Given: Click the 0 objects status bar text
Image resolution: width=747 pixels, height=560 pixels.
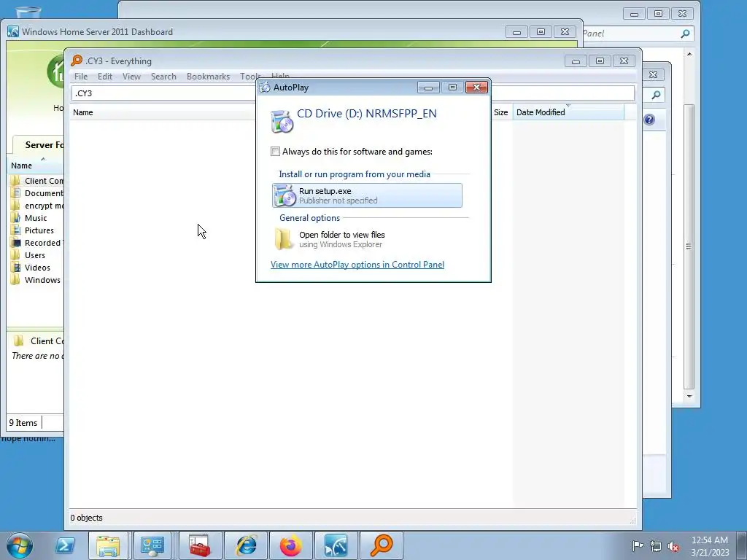Looking at the screenshot, I should 86,518.
